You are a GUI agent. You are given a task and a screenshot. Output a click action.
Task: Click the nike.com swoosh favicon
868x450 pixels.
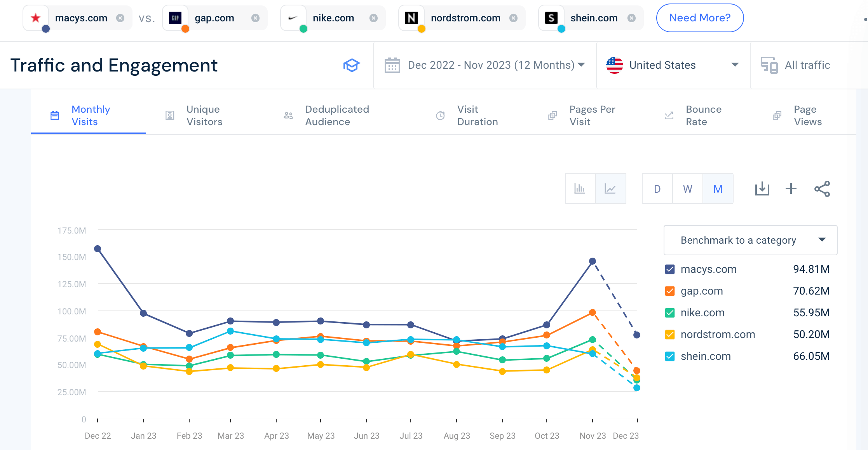point(293,18)
